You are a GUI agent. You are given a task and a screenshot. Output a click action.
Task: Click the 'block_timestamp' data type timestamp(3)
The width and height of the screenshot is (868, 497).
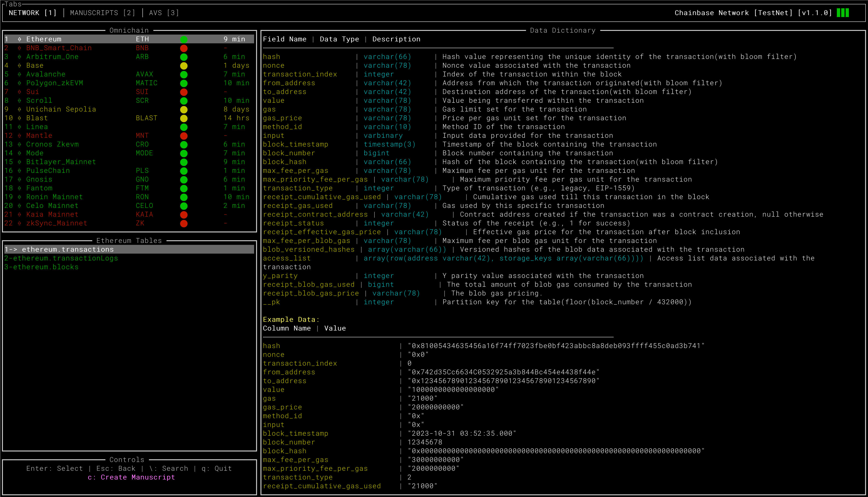pyautogui.click(x=389, y=144)
